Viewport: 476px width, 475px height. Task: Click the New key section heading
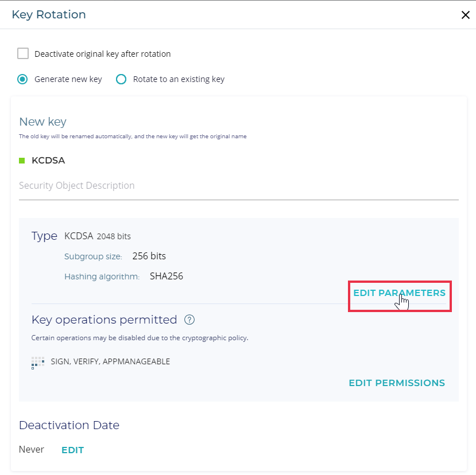pos(42,122)
